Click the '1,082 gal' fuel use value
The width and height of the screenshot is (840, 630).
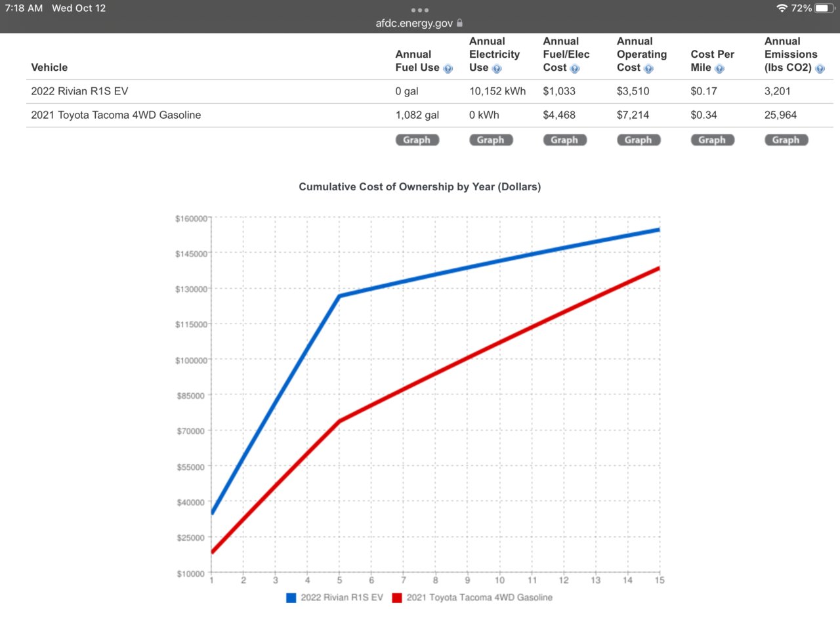tap(417, 115)
